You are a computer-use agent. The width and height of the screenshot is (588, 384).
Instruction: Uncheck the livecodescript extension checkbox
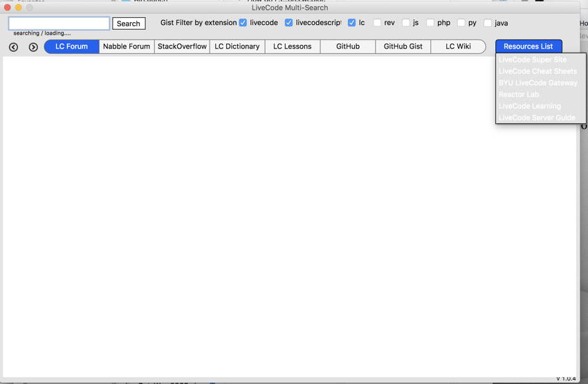(288, 23)
